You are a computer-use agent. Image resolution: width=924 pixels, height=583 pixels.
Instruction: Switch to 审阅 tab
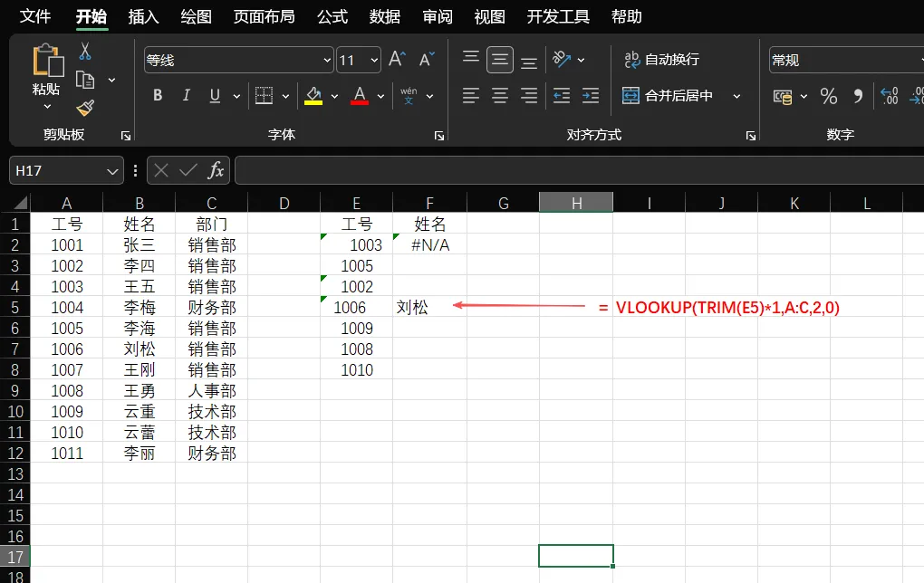[x=438, y=16]
